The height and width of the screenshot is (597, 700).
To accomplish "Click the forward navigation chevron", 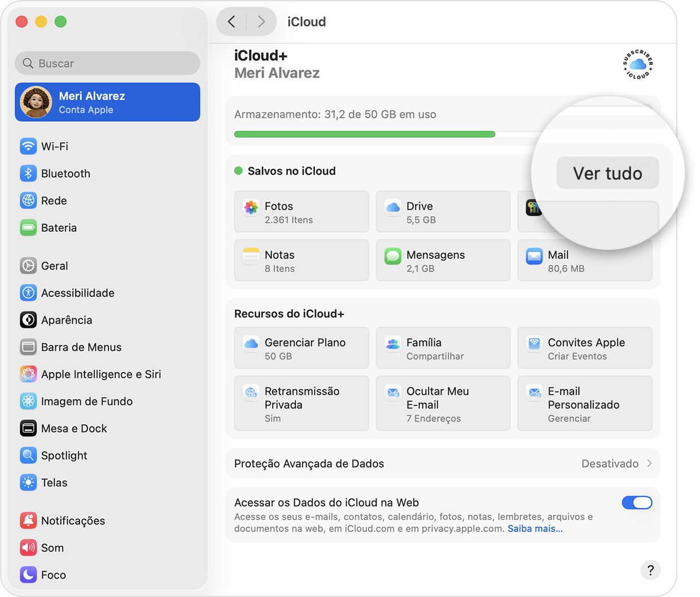I will 261,21.
